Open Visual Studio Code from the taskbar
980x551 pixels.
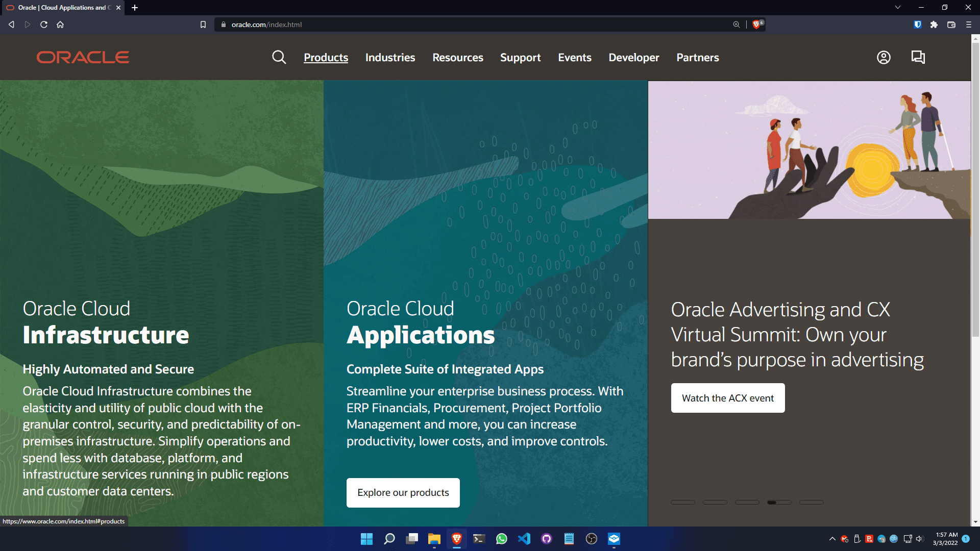(x=524, y=539)
